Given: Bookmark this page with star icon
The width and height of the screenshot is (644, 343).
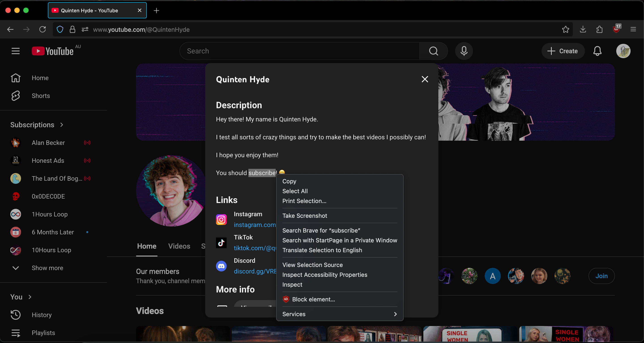Looking at the screenshot, I should tap(565, 30).
